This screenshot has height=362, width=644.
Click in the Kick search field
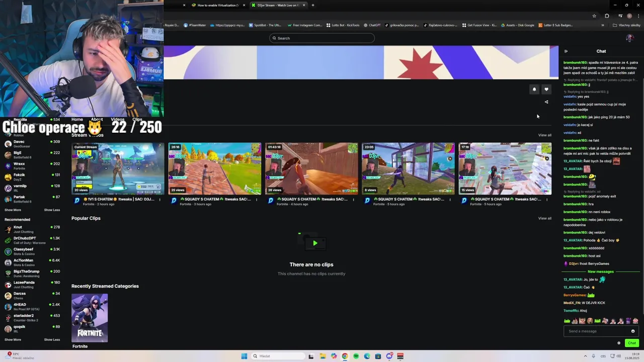click(x=322, y=38)
